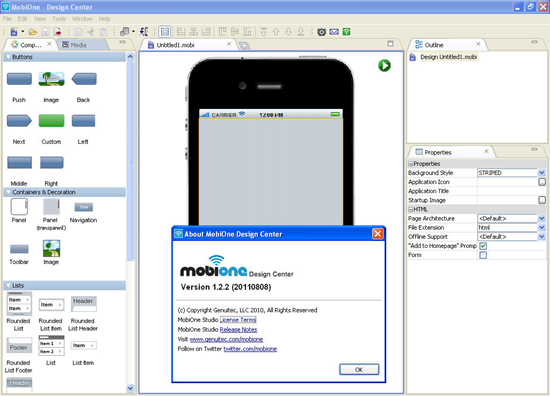
Task: Open the folder icon in the toolbar
Action: [33, 32]
